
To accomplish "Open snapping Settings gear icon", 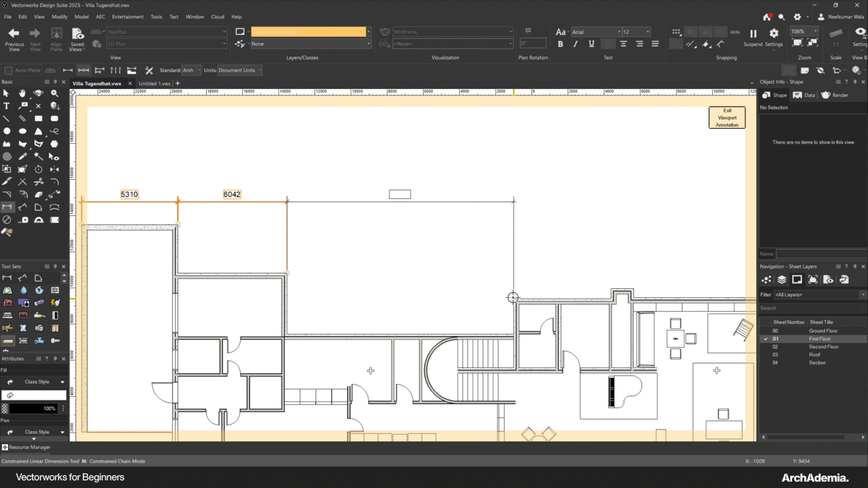I will click(774, 34).
